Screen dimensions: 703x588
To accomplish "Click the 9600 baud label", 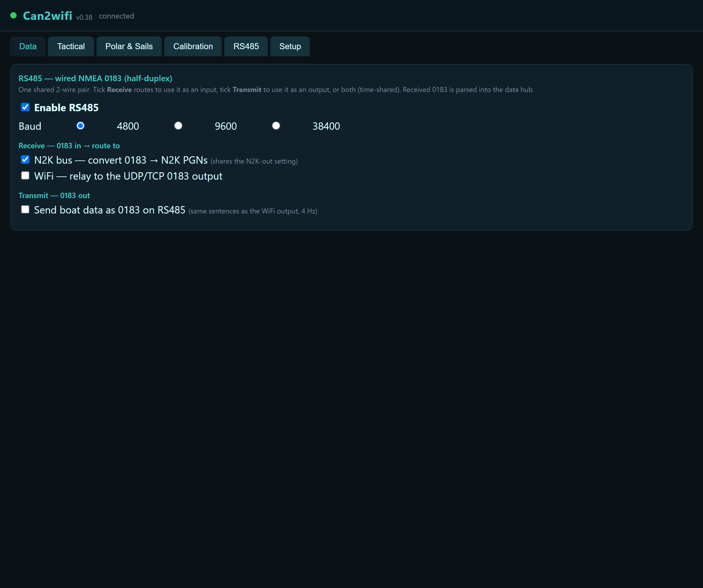I will point(226,126).
